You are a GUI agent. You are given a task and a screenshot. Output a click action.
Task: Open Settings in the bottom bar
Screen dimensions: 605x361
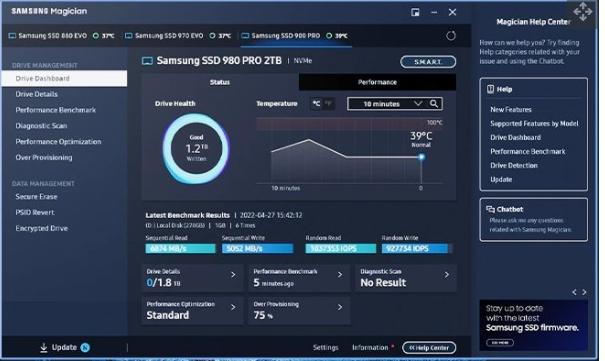click(325, 348)
